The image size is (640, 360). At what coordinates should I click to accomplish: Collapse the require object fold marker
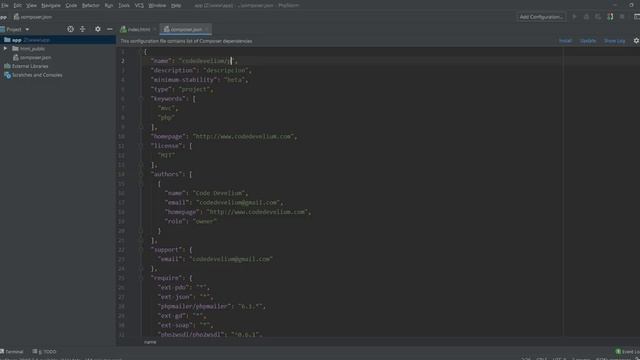click(140, 278)
